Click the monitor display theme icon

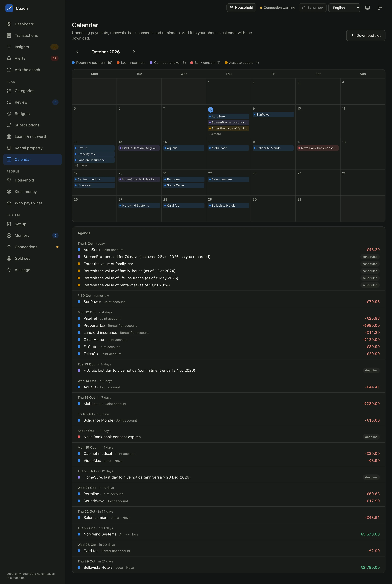click(x=367, y=7)
